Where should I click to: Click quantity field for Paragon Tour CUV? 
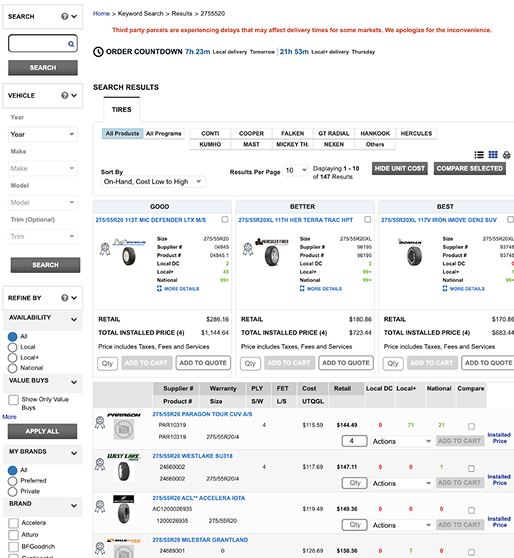pos(355,441)
